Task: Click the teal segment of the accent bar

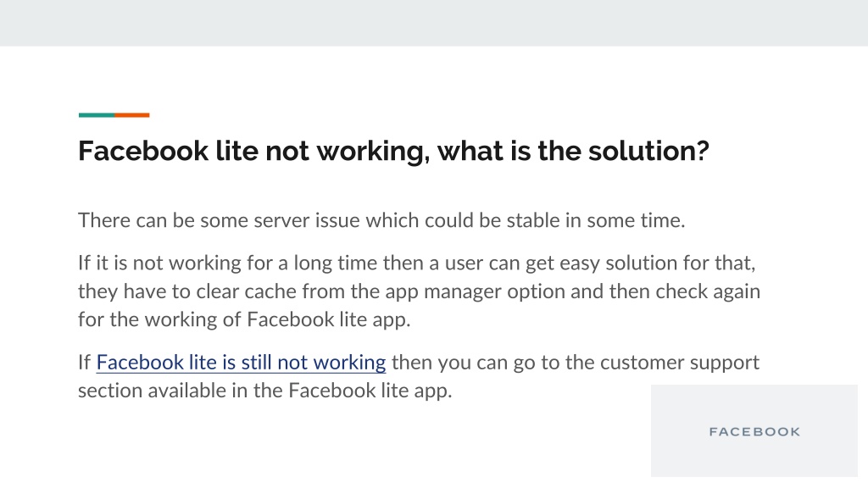Action: (x=97, y=115)
